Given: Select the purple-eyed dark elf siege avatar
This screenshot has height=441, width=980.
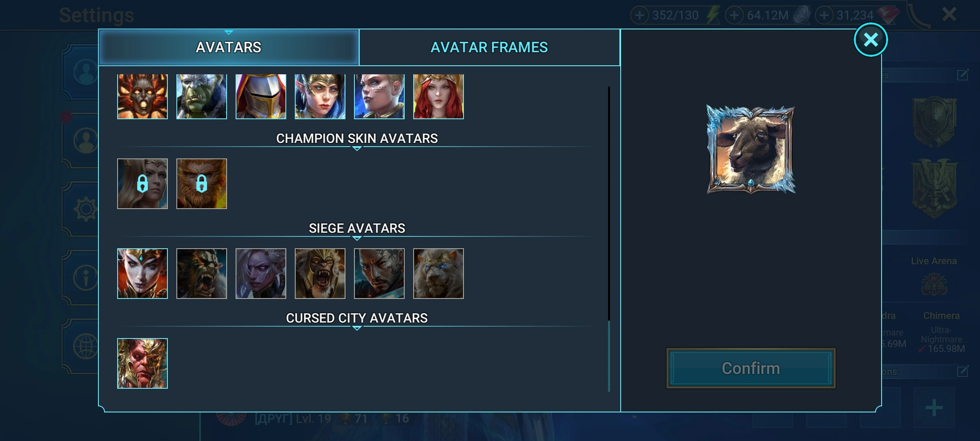Looking at the screenshot, I should click(261, 274).
